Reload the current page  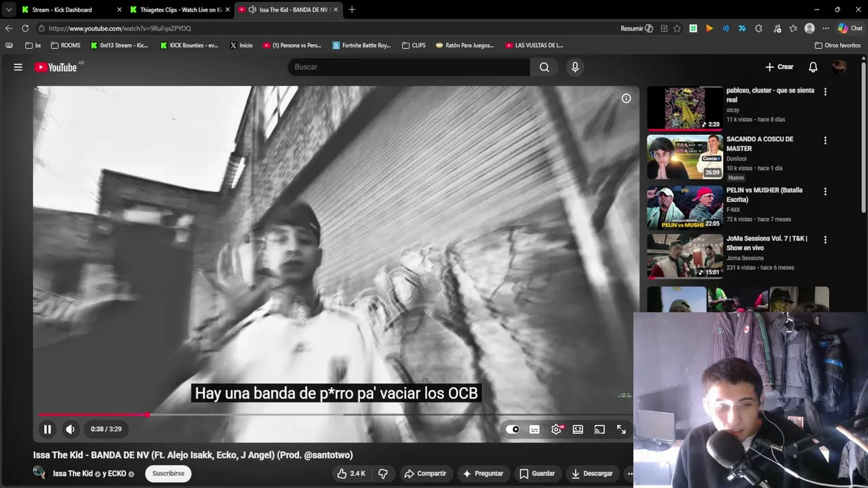(25, 28)
